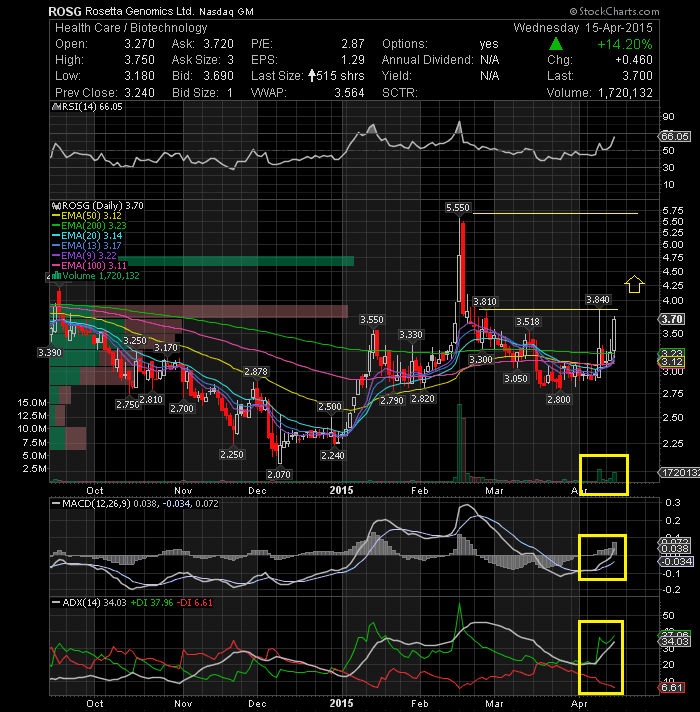
Task: Click the 3.70 current price tag on axis
Action: point(671,319)
